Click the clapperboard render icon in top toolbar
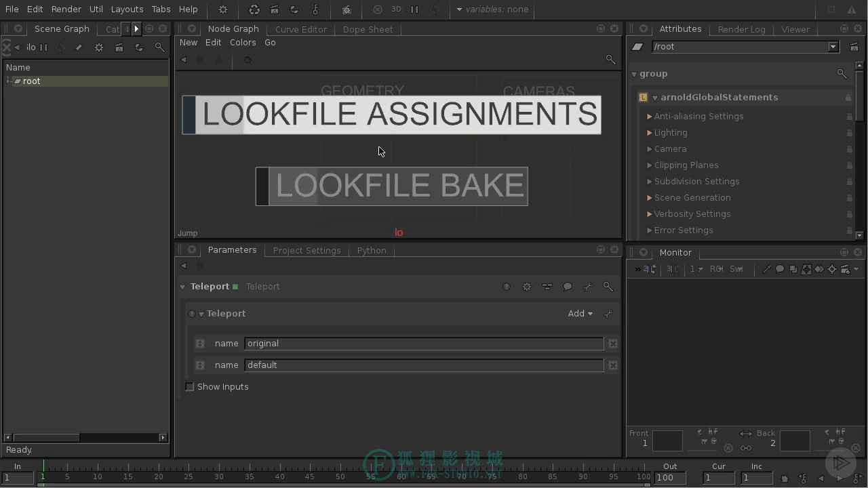Screen dimensions: 868x488 point(274,9)
